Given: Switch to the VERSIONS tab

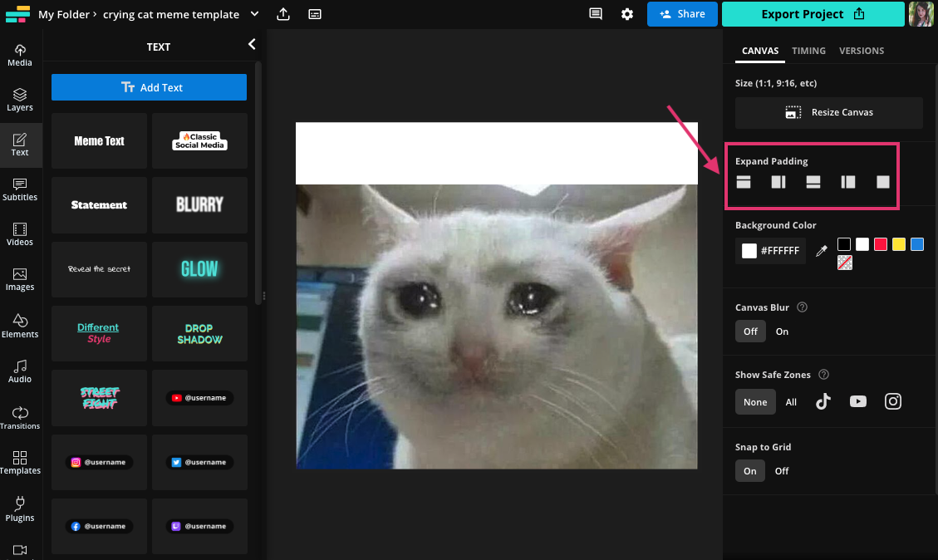Looking at the screenshot, I should pyautogui.click(x=862, y=51).
